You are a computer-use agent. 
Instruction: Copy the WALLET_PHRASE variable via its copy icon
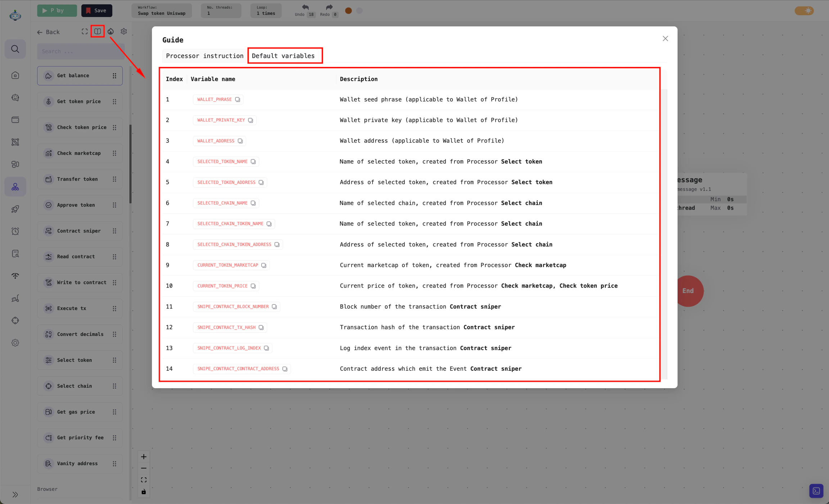pos(238,99)
